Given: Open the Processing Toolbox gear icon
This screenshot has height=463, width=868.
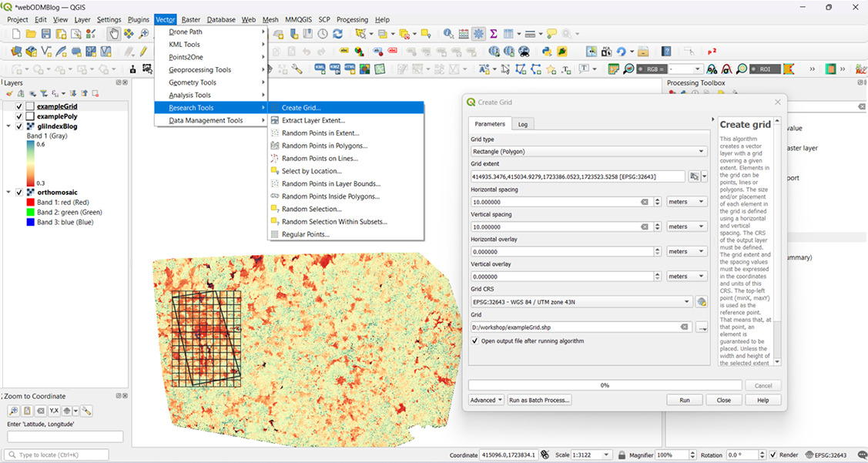Looking at the screenshot, I should [x=478, y=34].
